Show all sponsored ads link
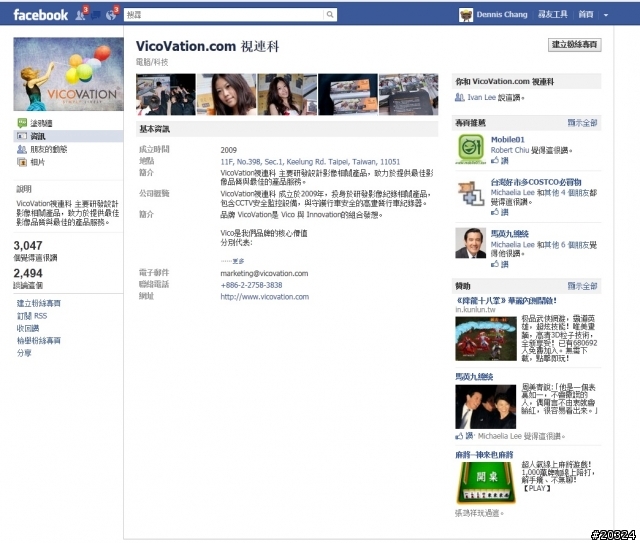 pyautogui.click(x=582, y=286)
